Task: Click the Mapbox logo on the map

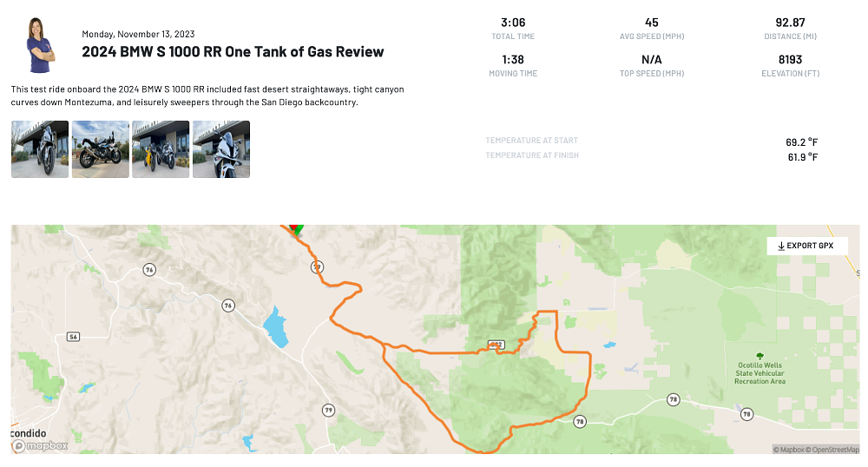Action: (41, 445)
